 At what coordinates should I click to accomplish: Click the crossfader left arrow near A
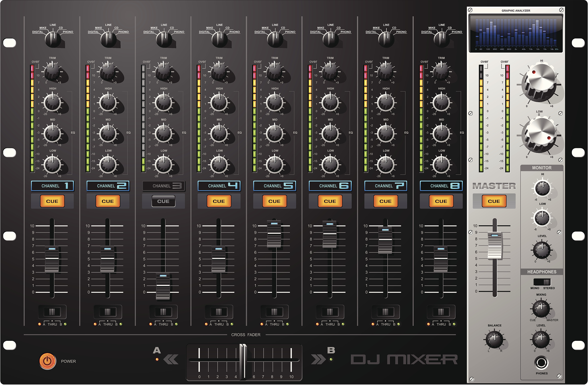pos(171,359)
